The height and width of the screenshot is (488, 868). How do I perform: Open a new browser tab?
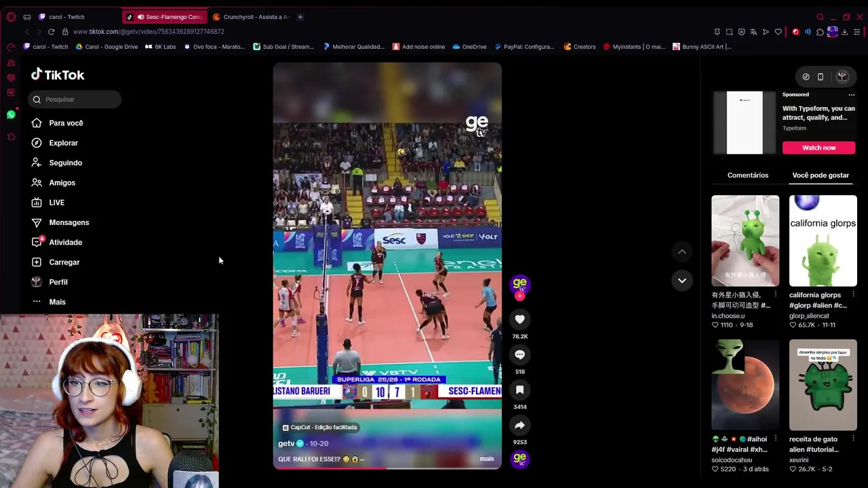tap(300, 17)
